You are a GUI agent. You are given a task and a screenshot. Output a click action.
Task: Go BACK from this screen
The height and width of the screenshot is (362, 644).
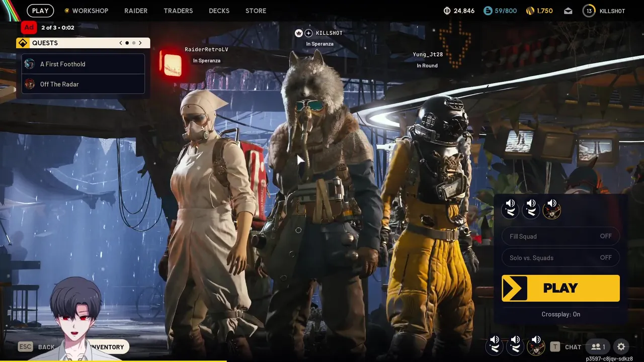click(46, 347)
